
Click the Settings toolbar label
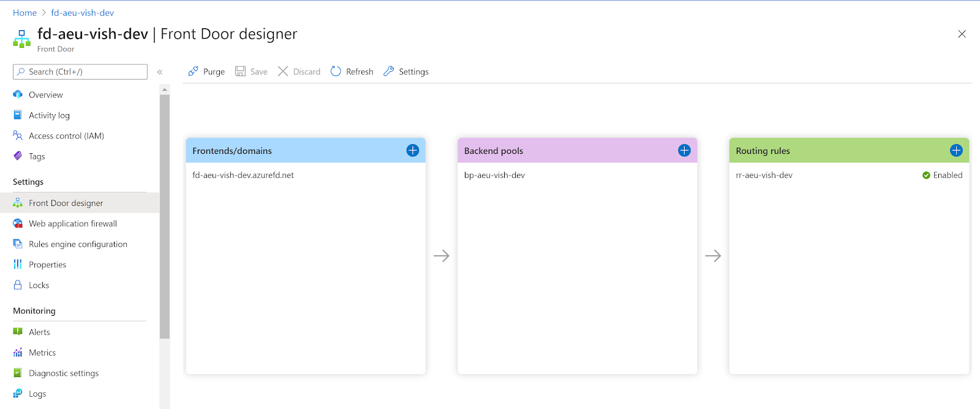(413, 72)
